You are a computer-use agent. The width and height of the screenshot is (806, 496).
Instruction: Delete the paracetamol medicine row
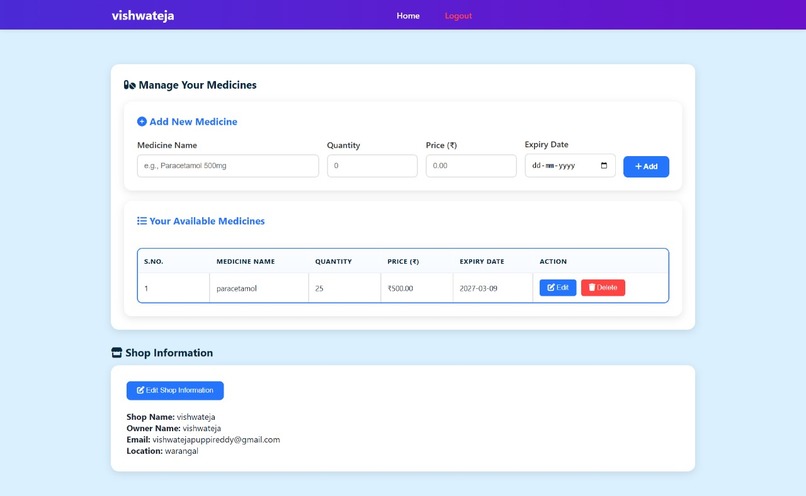point(603,287)
